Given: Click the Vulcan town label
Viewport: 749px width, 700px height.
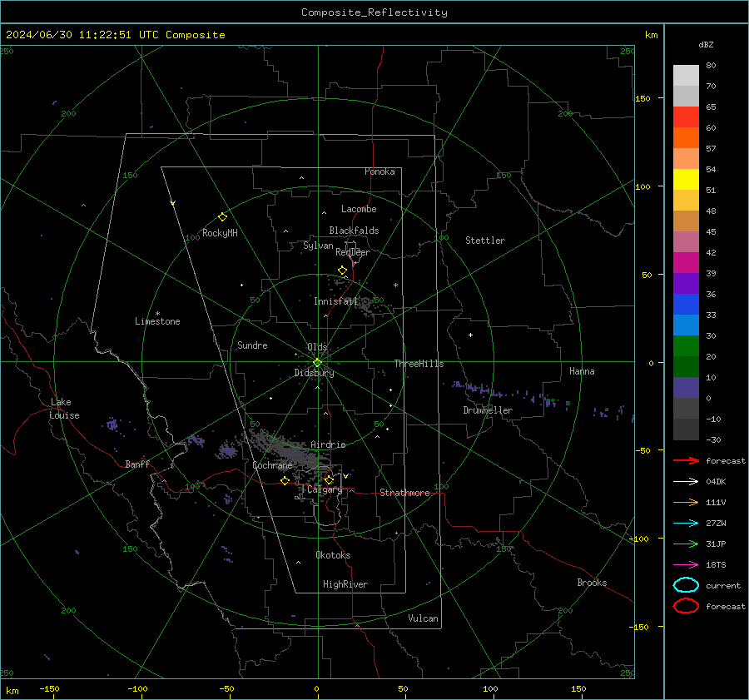Looking at the screenshot, I should point(424,618).
